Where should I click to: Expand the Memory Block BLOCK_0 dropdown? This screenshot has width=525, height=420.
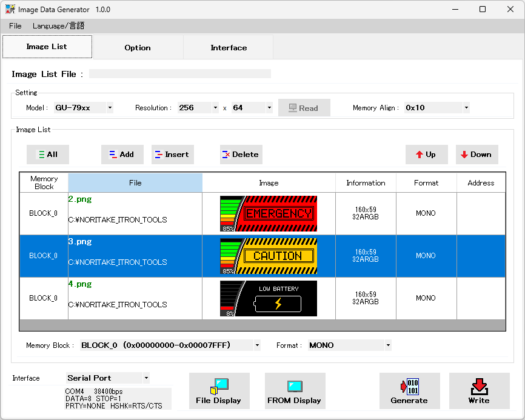(x=257, y=345)
